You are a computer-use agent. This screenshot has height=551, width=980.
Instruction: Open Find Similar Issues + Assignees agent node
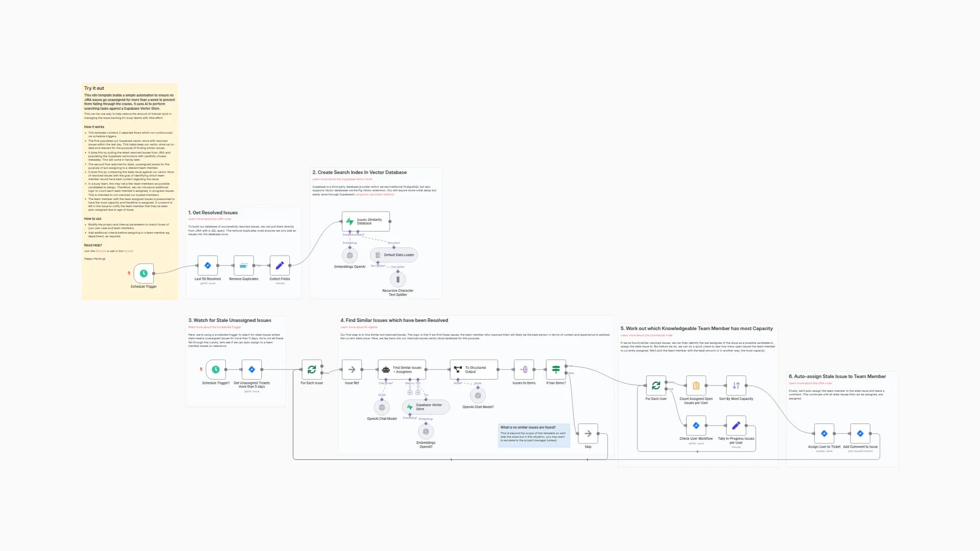coord(402,369)
